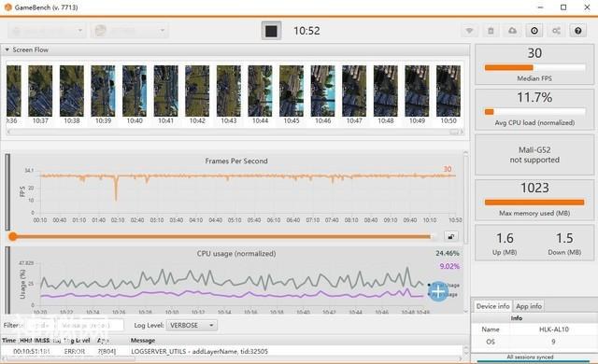Select the Device info tab

(x=492, y=306)
